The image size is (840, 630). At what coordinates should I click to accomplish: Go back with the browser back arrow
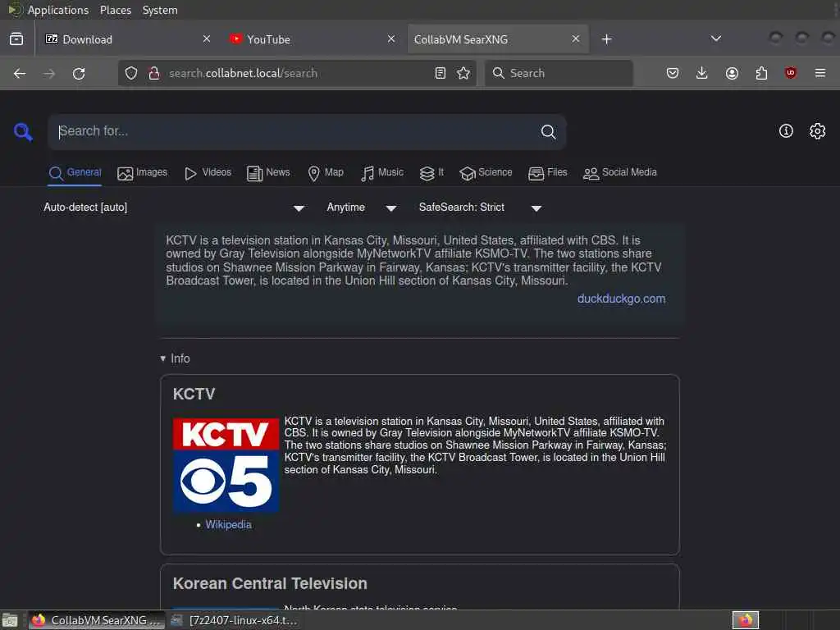click(20, 73)
